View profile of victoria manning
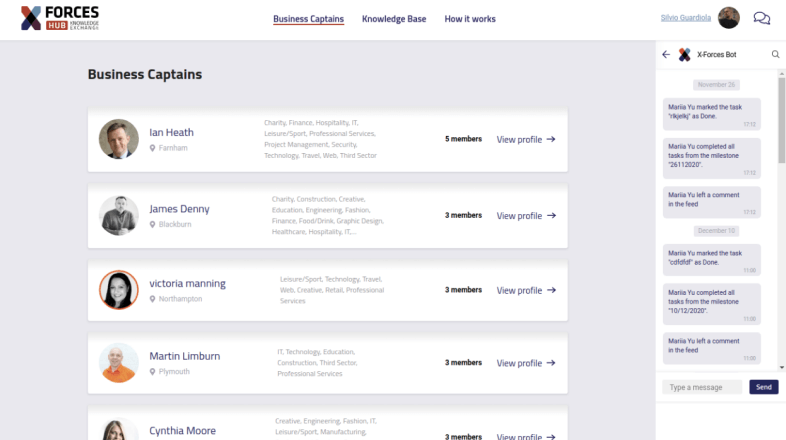 pyautogui.click(x=526, y=290)
